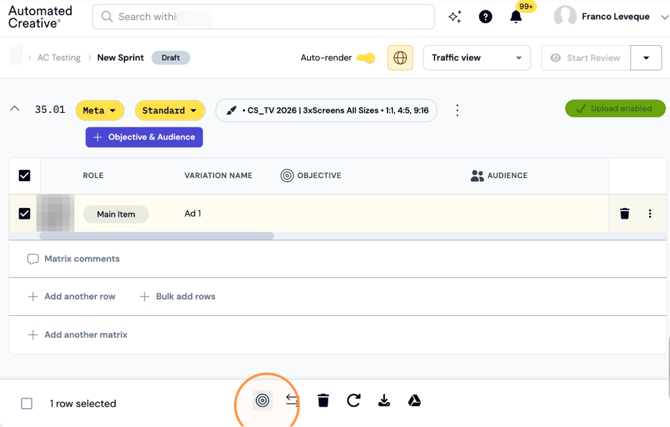Send selected rows to Google Drive icon
The image size is (670, 427).
(x=414, y=400)
